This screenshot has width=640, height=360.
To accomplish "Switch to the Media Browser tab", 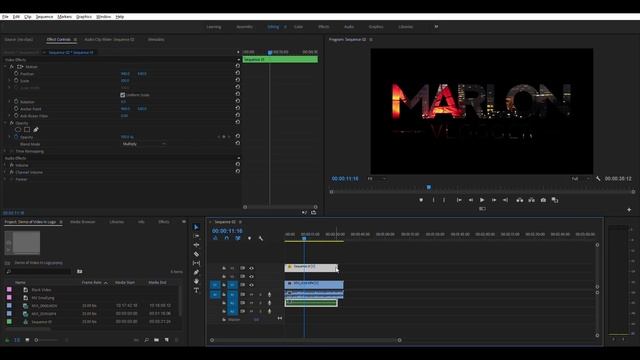I will [82, 222].
